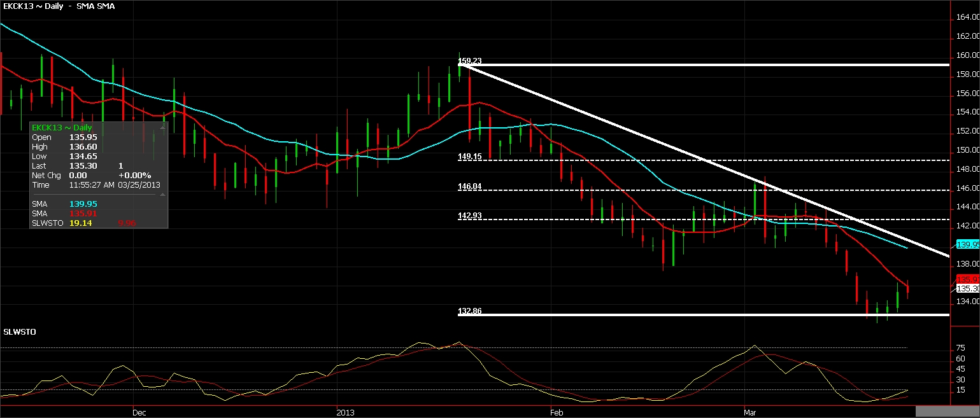Select the 142.93 retracement level label

point(470,216)
